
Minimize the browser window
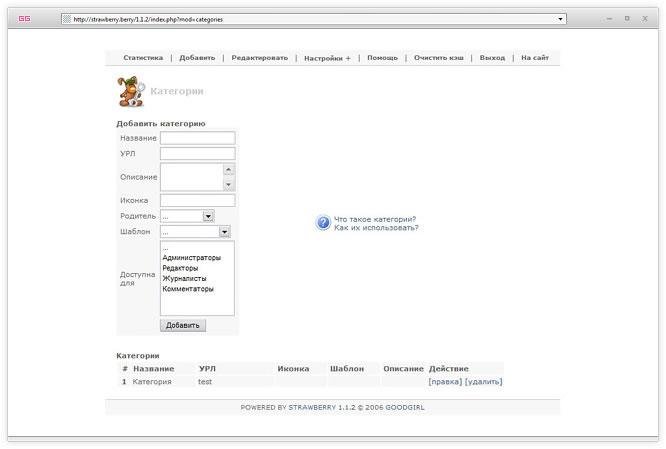coord(609,19)
